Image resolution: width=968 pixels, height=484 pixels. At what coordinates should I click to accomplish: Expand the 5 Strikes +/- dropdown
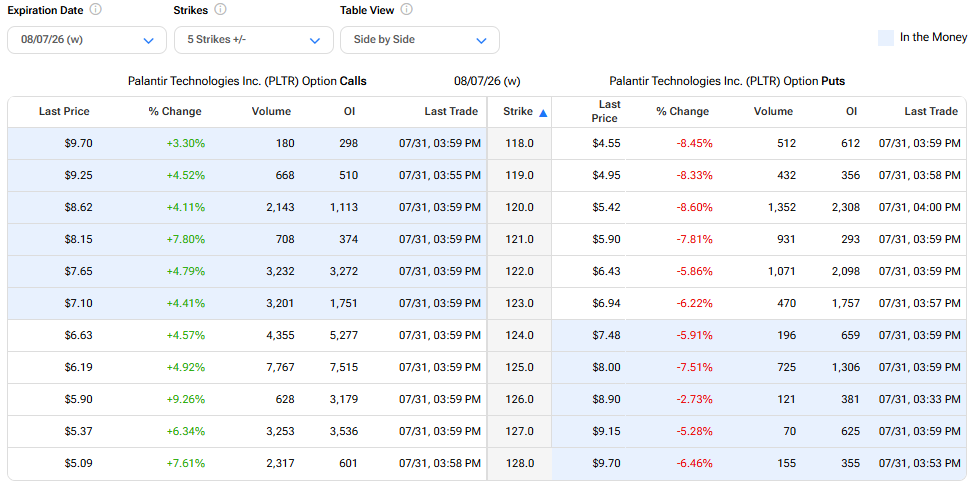pos(254,40)
